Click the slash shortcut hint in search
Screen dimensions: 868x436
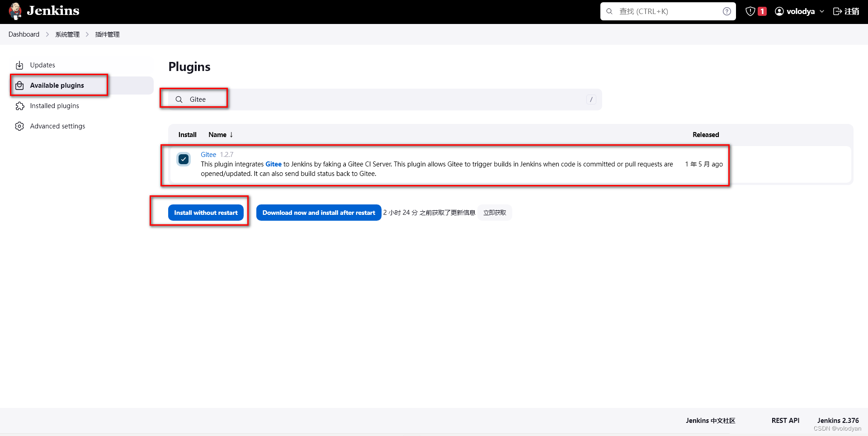(591, 100)
